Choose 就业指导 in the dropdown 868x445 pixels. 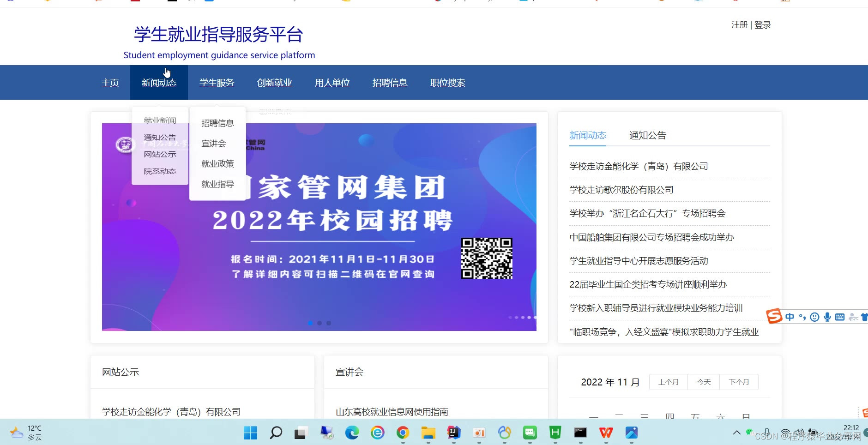pyautogui.click(x=217, y=184)
